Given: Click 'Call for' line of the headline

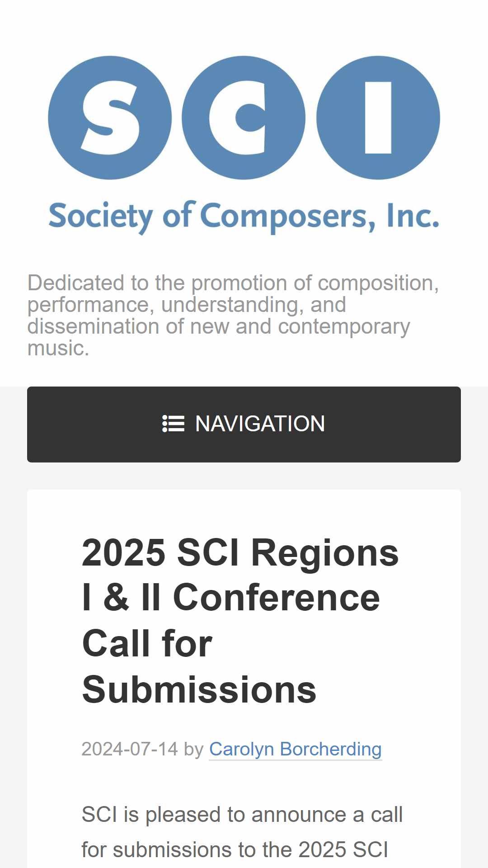Looking at the screenshot, I should [x=147, y=644].
